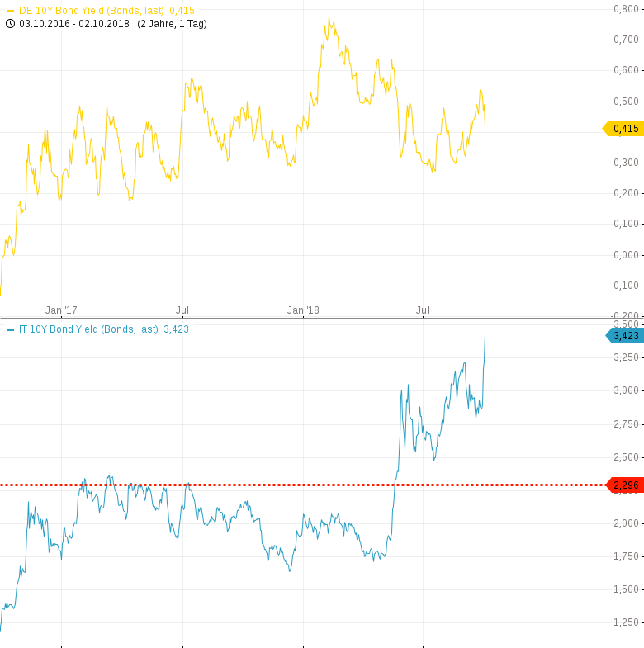
Task: Select the IT 10Y Bond Yield legend label
Action: (x=88, y=329)
